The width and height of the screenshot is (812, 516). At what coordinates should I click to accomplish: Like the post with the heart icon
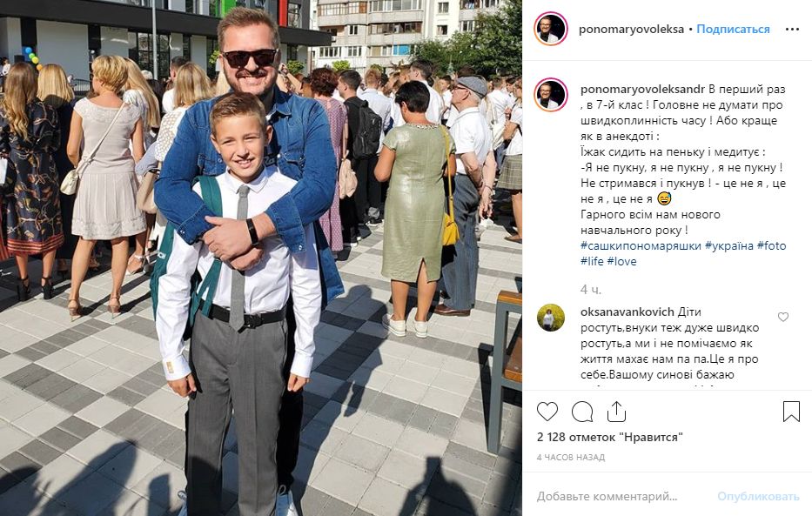(x=547, y=412)
